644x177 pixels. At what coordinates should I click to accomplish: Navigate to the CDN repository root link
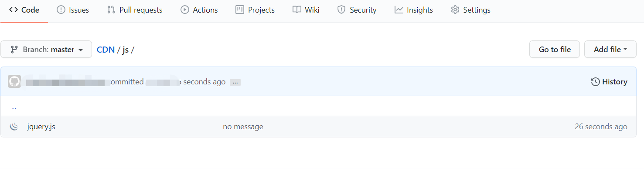tap(106, 50)
